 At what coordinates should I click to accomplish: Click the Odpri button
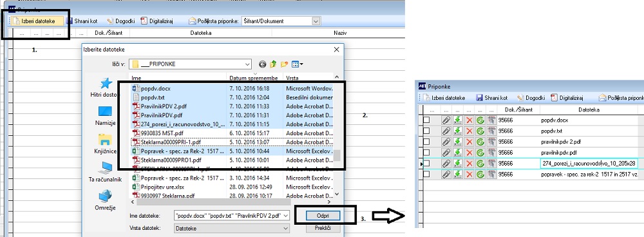[323, 216]
